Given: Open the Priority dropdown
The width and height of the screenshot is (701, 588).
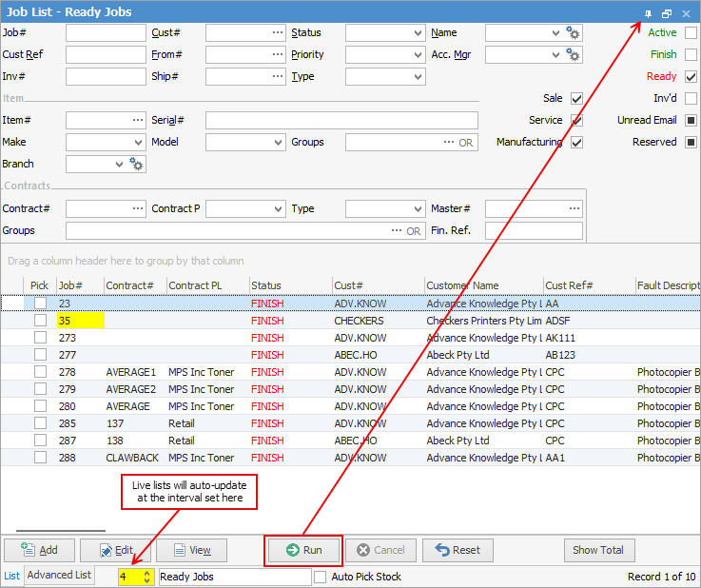Looking at the screenshot, I should coord(418,54).
